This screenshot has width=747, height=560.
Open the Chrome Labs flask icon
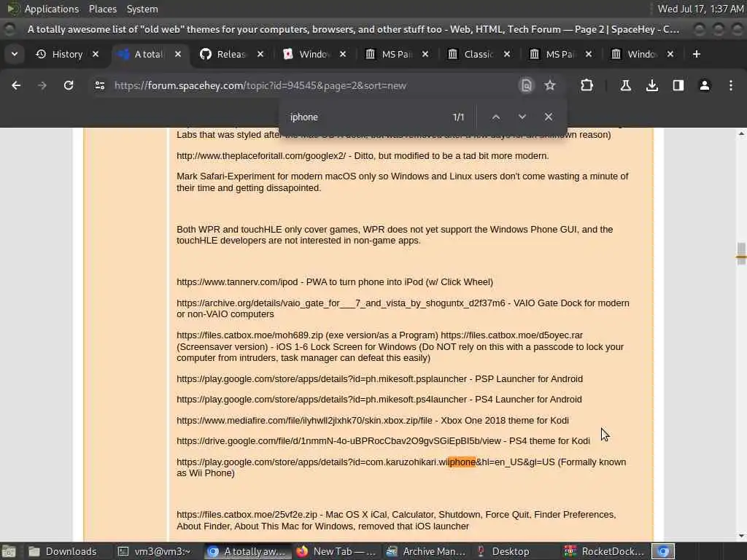625,85
